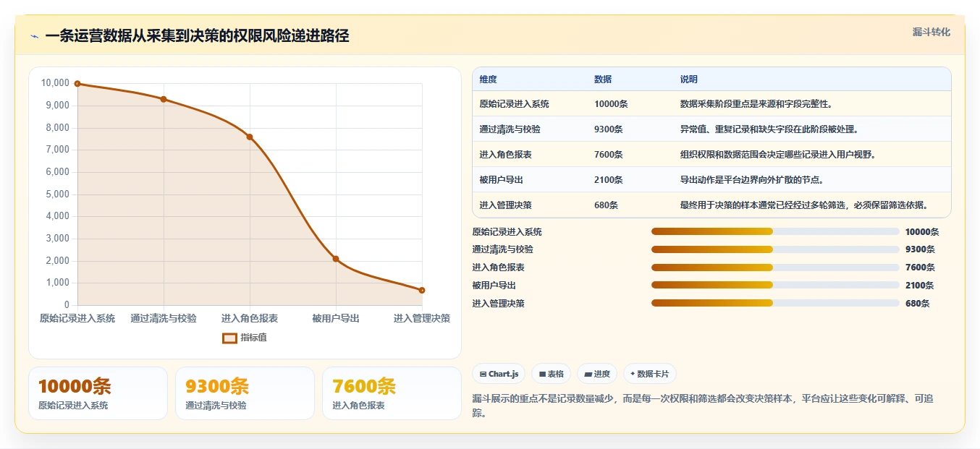This screenshot has height=449, width=980.
Task: Click table value 10000条
Action: pos(611,104)
